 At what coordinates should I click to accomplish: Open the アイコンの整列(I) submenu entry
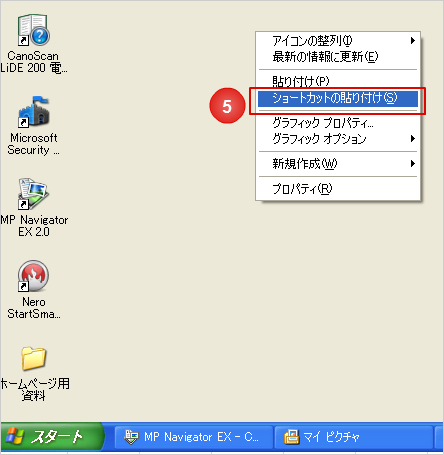tap(338, 41)
